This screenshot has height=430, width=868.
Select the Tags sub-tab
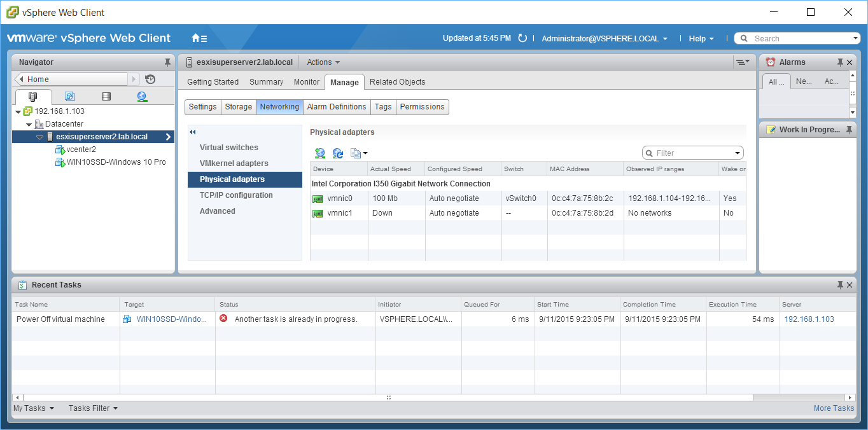tap(383, 107)
